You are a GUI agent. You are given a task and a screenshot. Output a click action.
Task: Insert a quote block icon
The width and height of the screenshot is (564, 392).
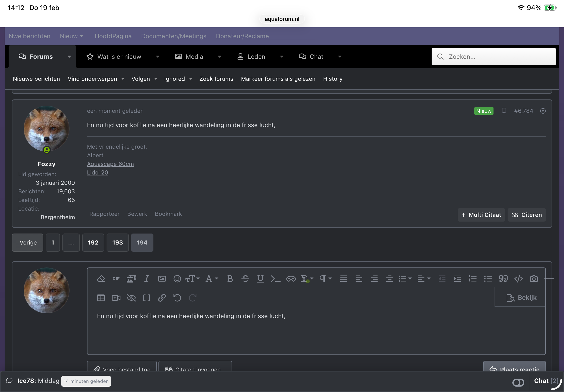point(503,279)
